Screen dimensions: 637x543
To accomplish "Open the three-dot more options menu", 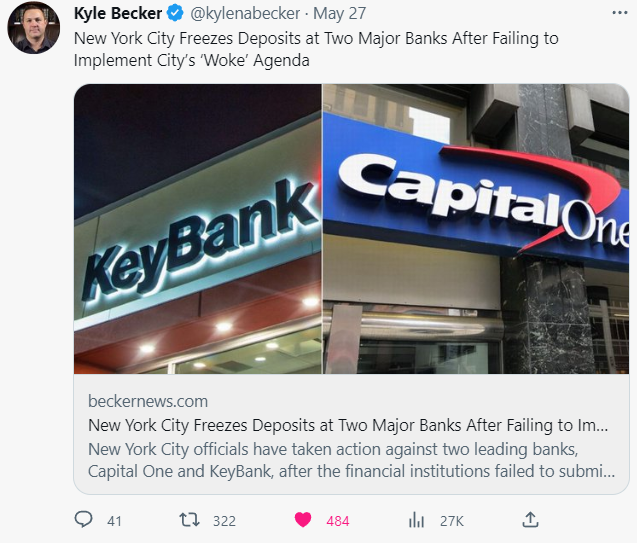I will coord(620,13).
